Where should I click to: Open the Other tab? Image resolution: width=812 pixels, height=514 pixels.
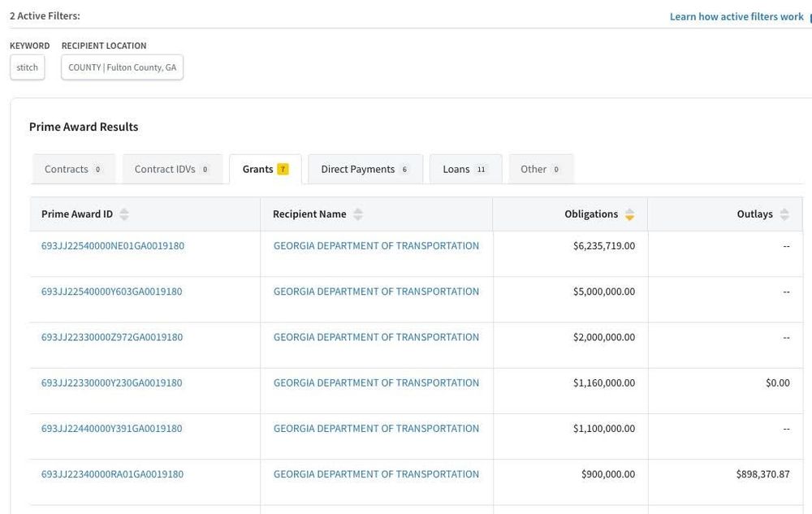pyautogui.click(x=541, y=169)
